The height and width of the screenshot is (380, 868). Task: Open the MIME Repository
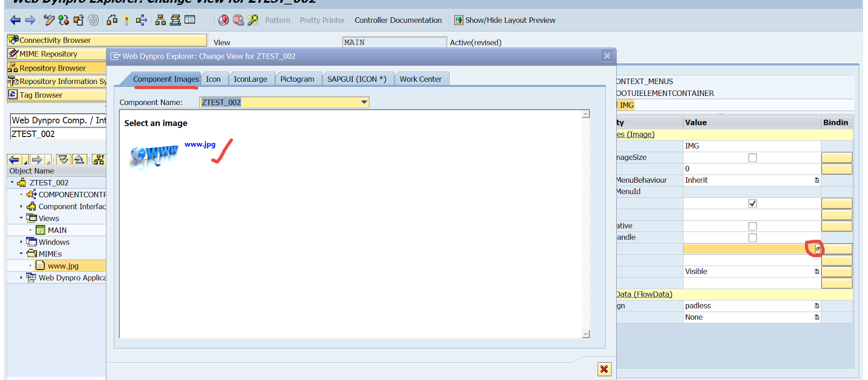point(56,54)
